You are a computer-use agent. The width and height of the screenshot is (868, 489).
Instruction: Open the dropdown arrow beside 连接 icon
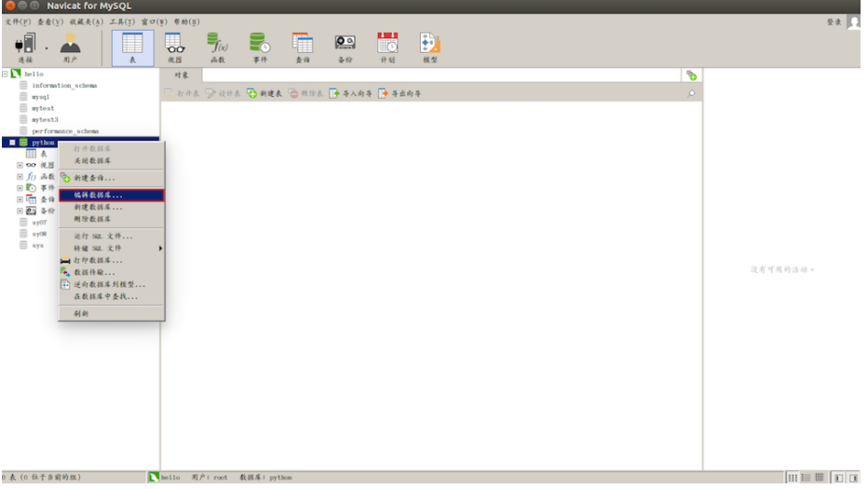pos(47,48)
